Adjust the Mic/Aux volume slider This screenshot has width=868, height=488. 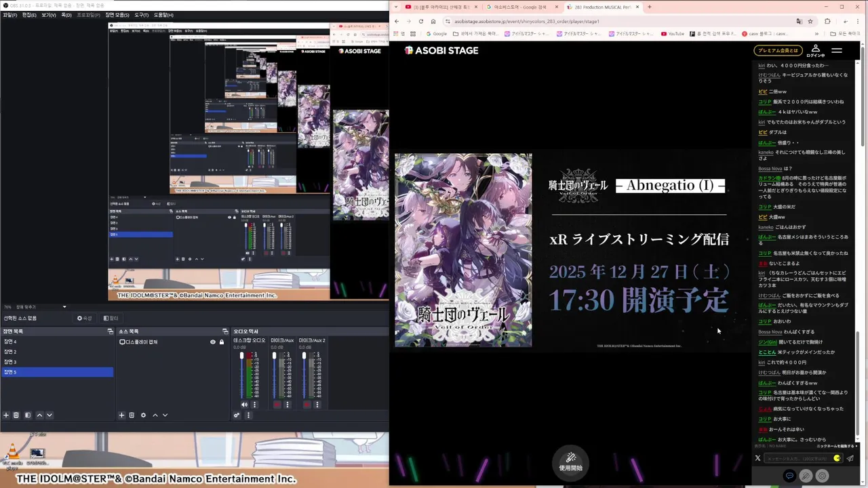pos(274,375)
